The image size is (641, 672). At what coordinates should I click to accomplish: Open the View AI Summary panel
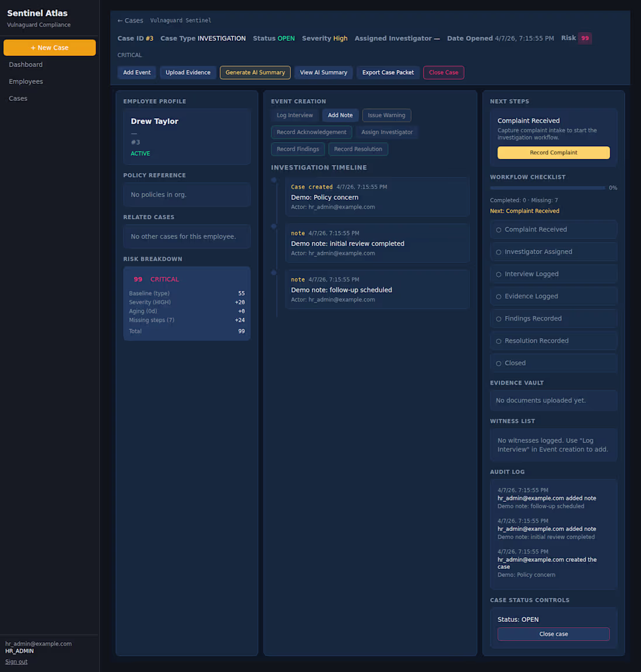[323, 72]
